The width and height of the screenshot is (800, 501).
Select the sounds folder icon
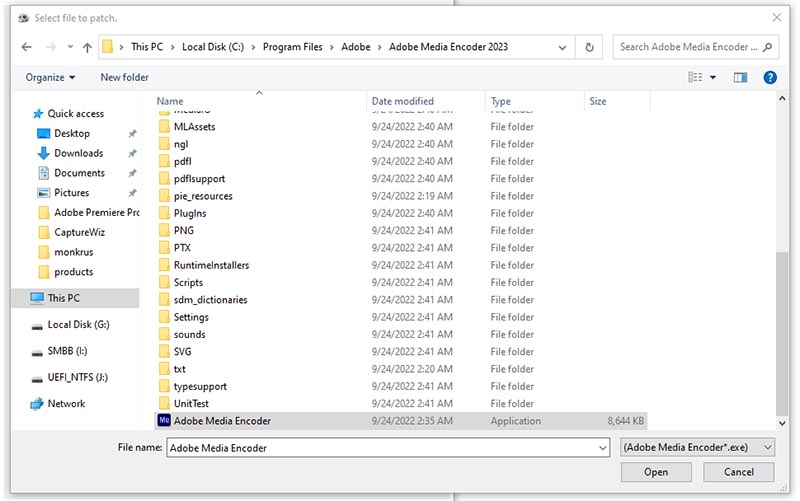tap(164, 335)
